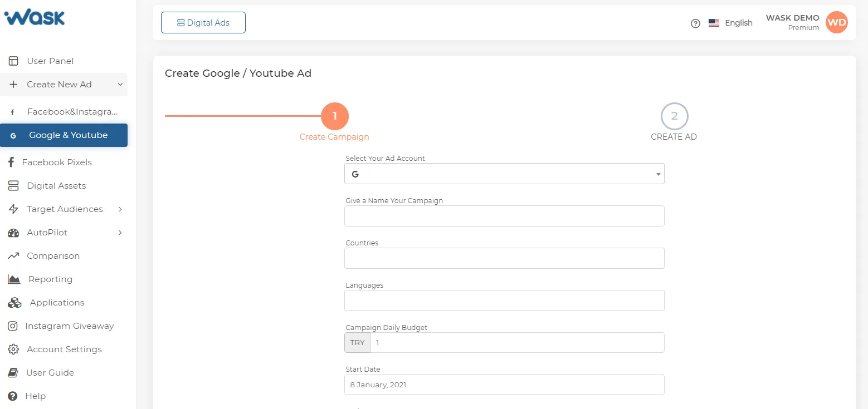Focus the campaign name input field
The height and width of the screenshot is (409, 868).
pyautogui.click(x=504, y=216)
